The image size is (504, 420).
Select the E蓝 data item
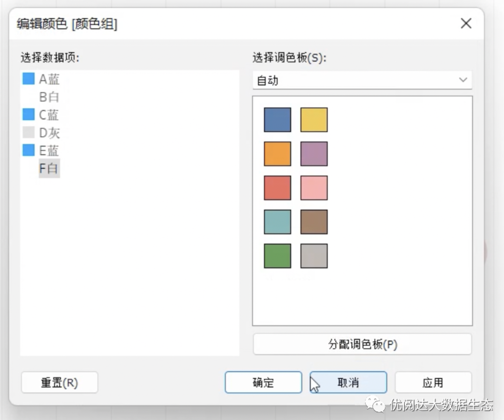coord(49,150)
